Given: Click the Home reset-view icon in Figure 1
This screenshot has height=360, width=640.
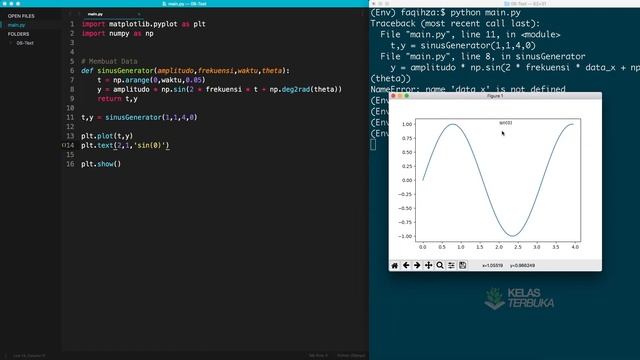Looking at the screenshot, I should (x=395, y=265).
